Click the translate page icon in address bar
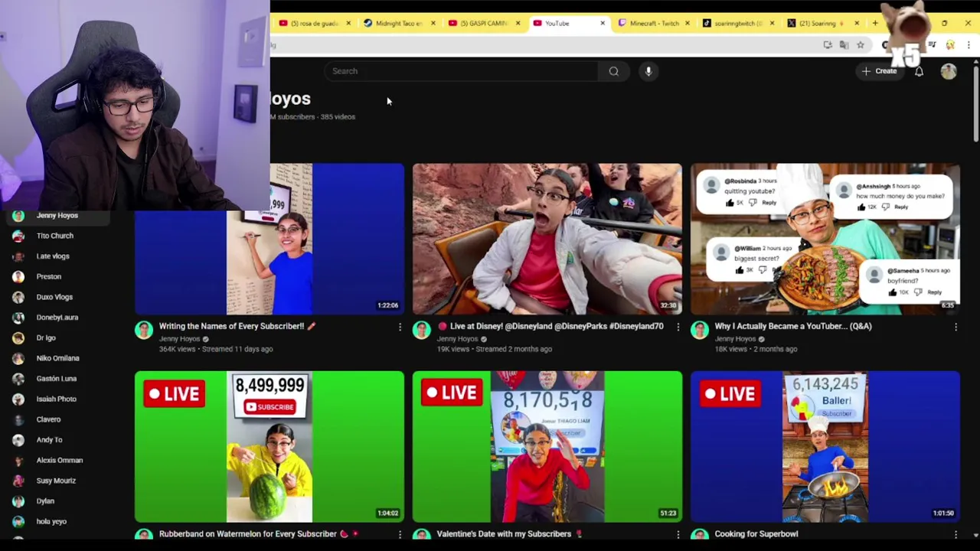Viewport: 980px width, 551px height. pyautogui.click(x=844, y=45)
